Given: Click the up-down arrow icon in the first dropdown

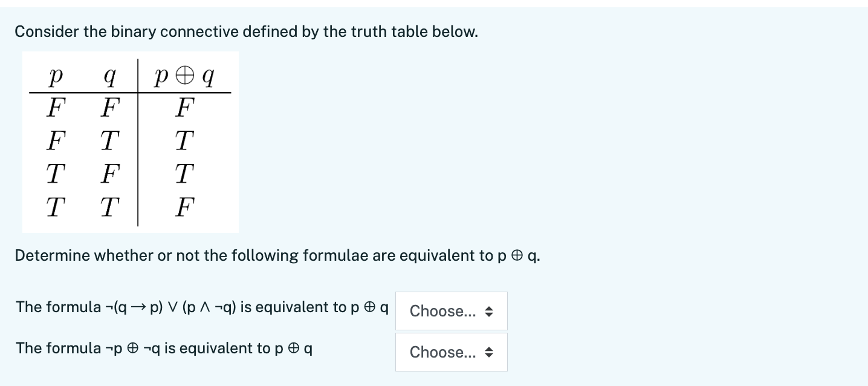Looking at the screenshot, I should 490,312.
